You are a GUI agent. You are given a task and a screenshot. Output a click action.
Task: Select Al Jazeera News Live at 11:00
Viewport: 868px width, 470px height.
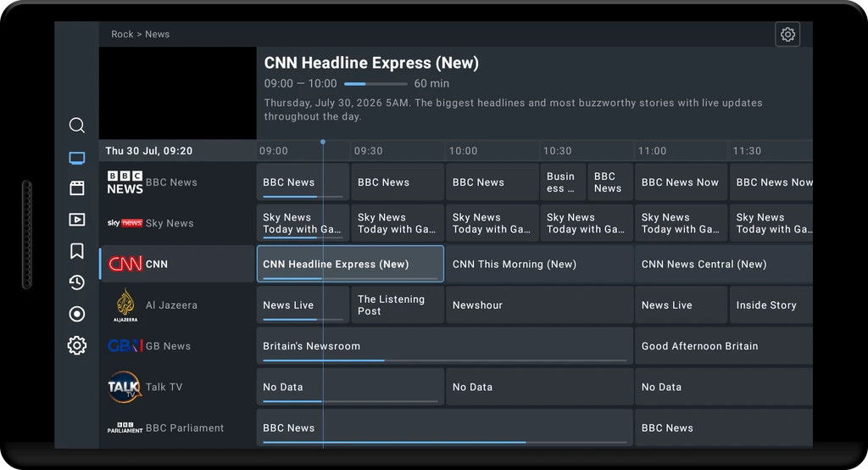681,305
